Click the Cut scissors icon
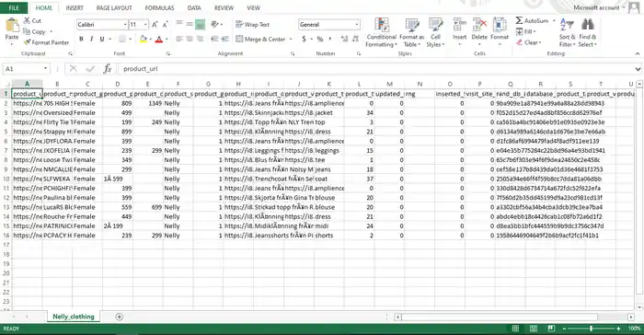The image size is (644, 335). (x=27, y=20)
